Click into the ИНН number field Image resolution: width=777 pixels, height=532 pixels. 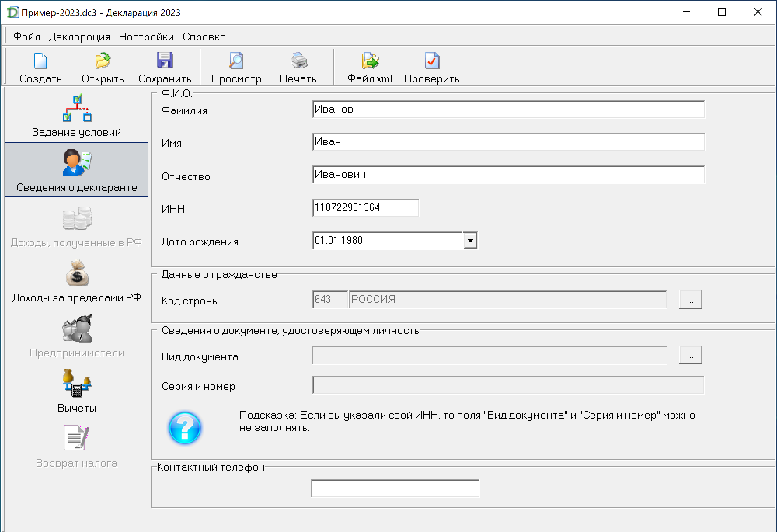click(x=365, y=208)
